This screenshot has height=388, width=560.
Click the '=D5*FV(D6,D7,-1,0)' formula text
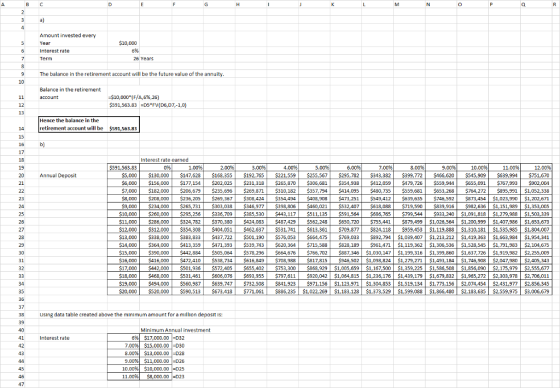tap(164, 105)
